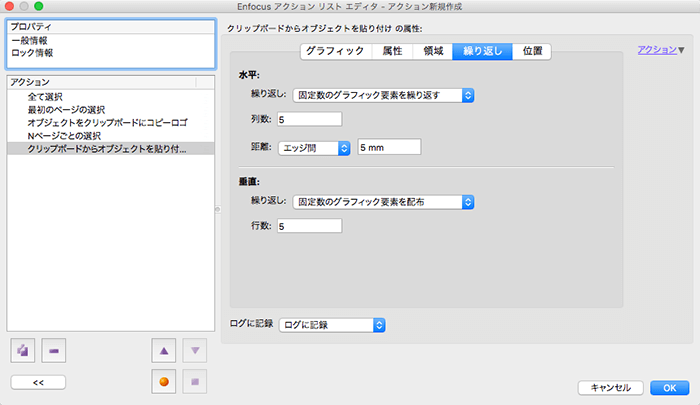The height and width of the screenshot is (405, 700).
Task: Click the 列数 input field
Action: (309, 119)
